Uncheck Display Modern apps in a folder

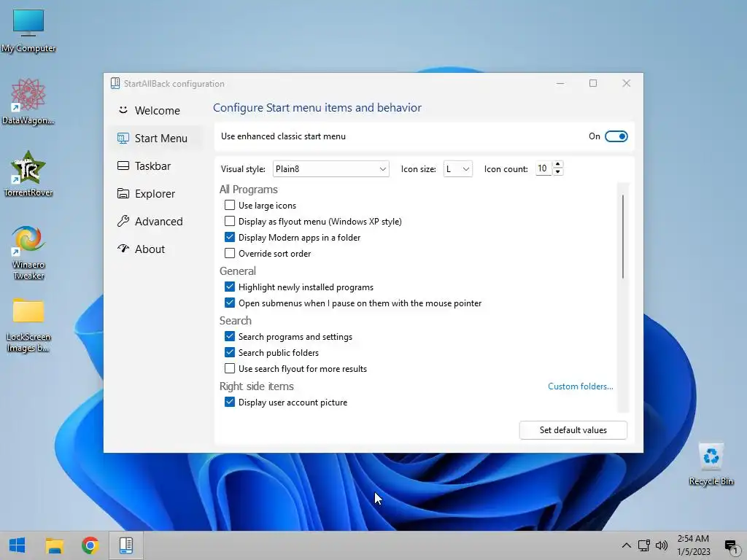coord(230,237)
